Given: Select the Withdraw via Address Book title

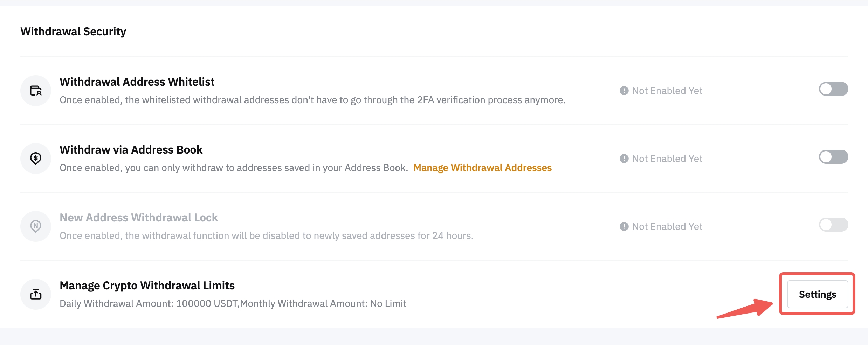Looking at the screenshot, I should coord(131,150).
